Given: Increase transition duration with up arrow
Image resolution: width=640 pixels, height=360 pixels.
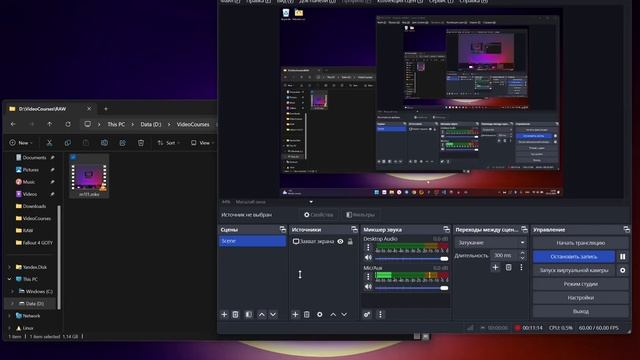Looking at the screenshot, I should [522, 253].
